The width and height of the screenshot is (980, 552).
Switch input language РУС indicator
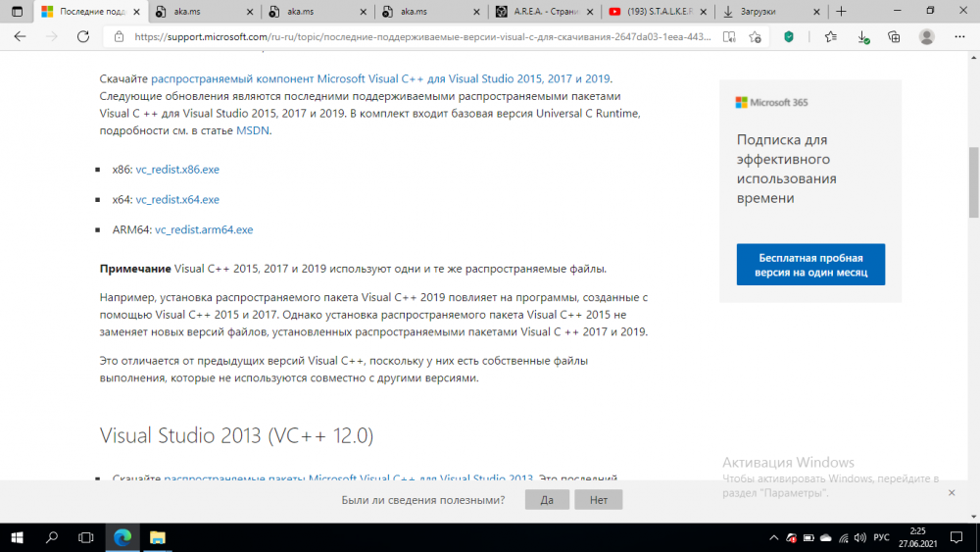click(x=881, y=537)
